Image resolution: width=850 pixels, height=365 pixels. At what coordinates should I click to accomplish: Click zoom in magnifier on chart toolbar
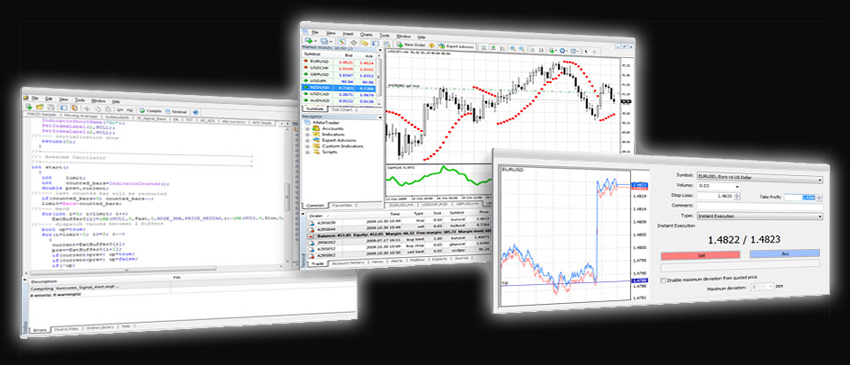(x=512, y=48)
